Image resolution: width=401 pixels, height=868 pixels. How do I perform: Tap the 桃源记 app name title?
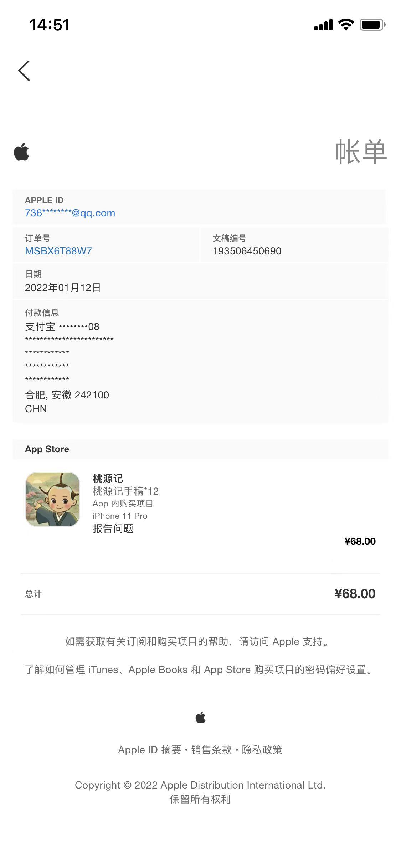pos(108,479)
